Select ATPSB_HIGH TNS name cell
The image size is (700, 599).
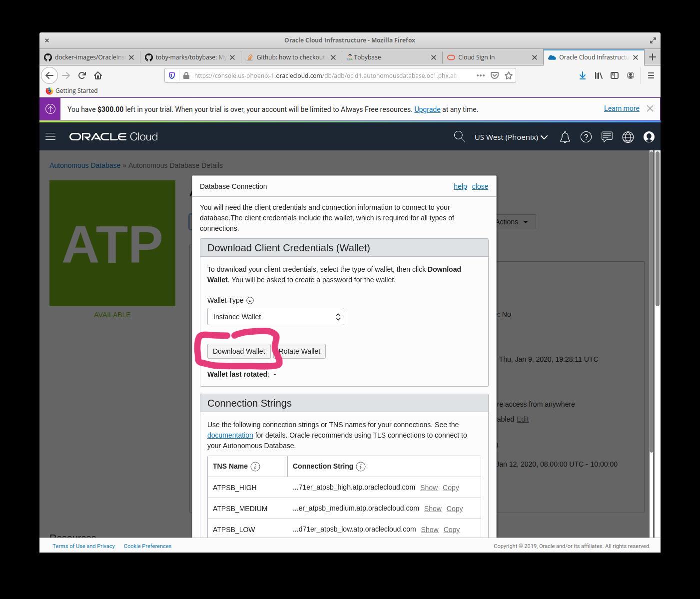(248, 488)
